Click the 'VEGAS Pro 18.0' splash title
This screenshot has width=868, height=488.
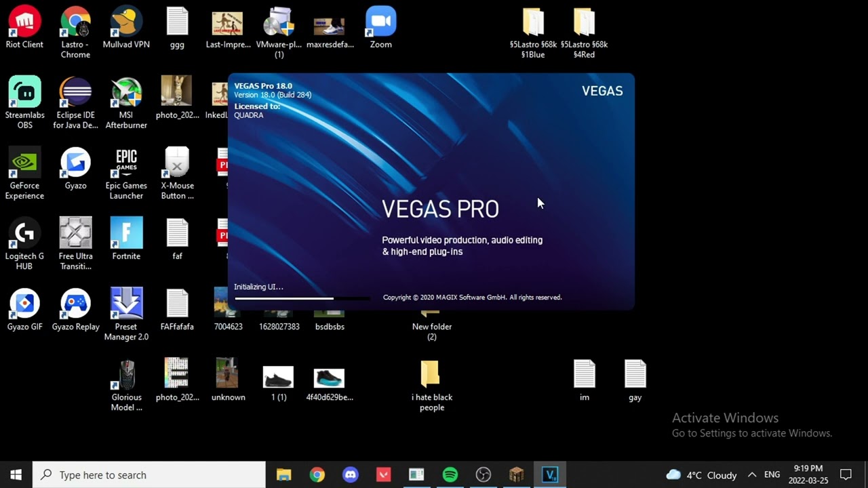tap(263, 86)
